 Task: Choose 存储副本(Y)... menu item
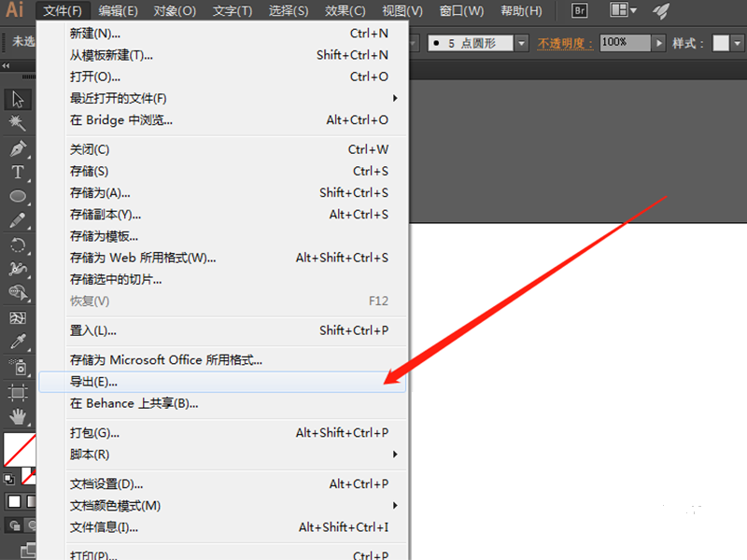coord(222,215)
